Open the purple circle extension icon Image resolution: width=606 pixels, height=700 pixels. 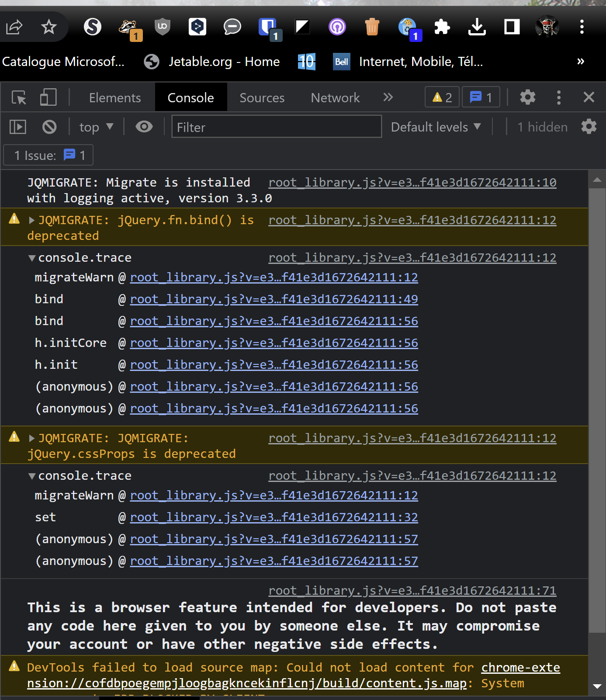(x=337, y=27)
